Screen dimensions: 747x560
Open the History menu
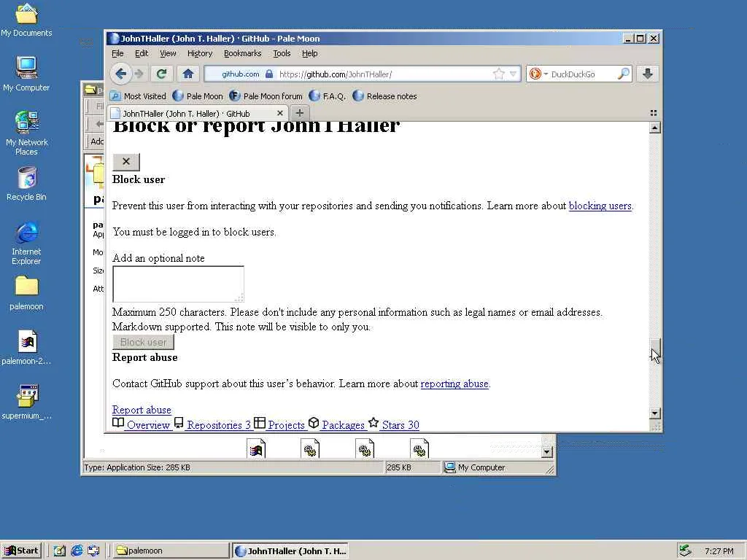point(200,53)
